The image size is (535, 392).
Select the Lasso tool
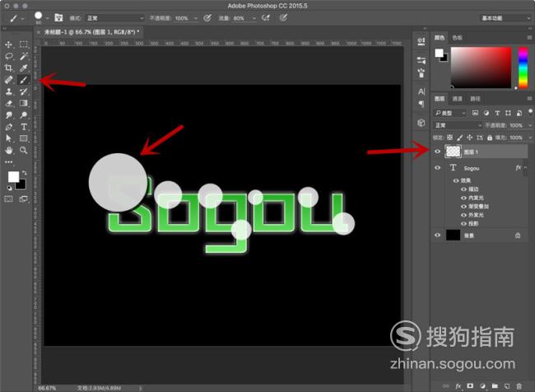click(9, 56)
